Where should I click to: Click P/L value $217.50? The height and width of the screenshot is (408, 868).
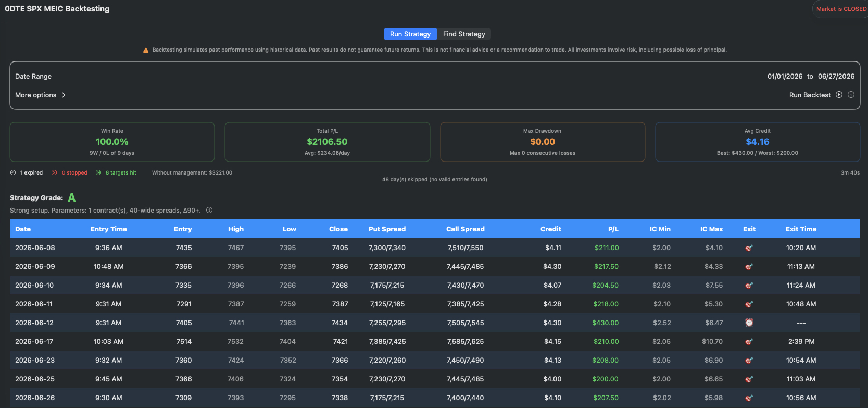tap(606, 266)
